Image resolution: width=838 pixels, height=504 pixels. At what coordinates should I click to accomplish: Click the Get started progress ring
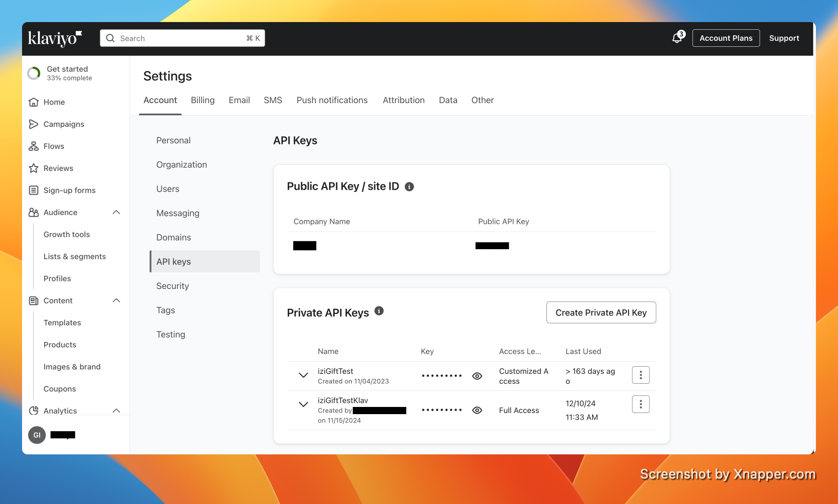click(34, 73)
